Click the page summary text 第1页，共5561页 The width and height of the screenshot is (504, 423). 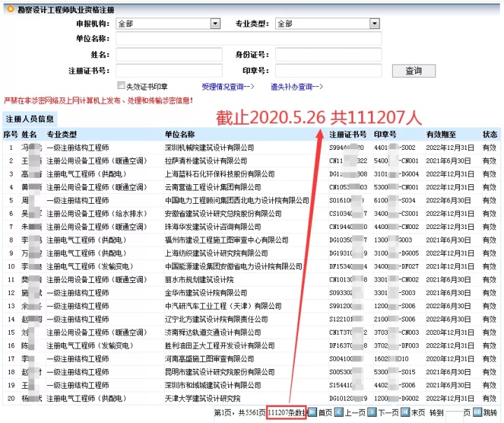click(x=240, y=412)
